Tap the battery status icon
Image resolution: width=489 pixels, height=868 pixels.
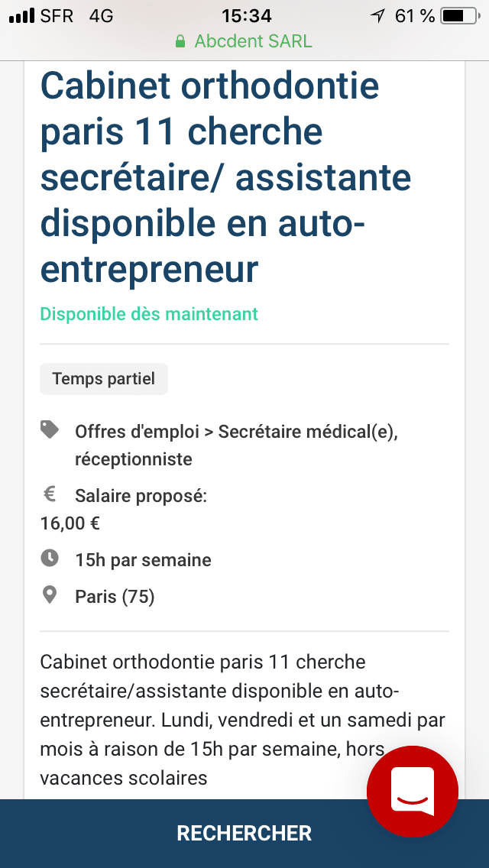point(458,15)
